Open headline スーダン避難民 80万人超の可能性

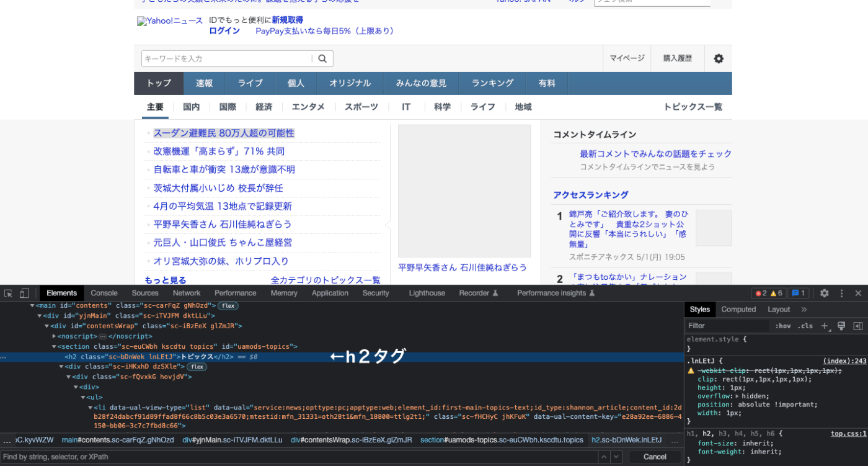click(224, 133)
